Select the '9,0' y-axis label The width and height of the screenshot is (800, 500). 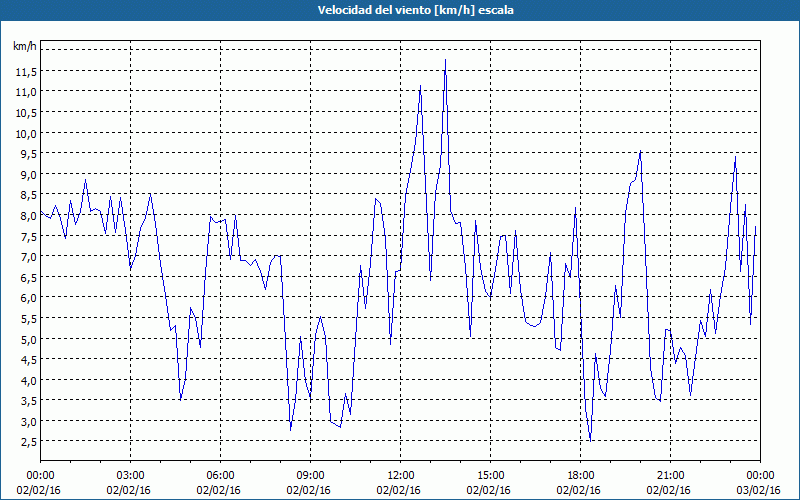(x=28, y=174)
